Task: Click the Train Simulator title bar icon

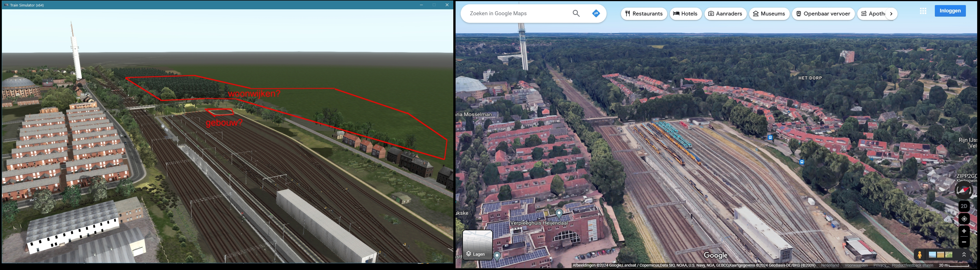Action: click(6, 5)
